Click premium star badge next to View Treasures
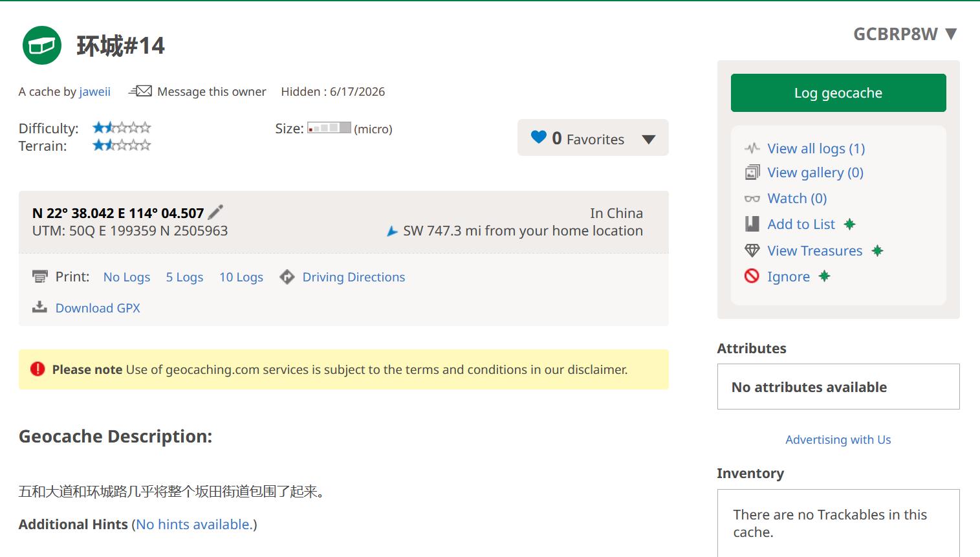 [x=877, y=250]
